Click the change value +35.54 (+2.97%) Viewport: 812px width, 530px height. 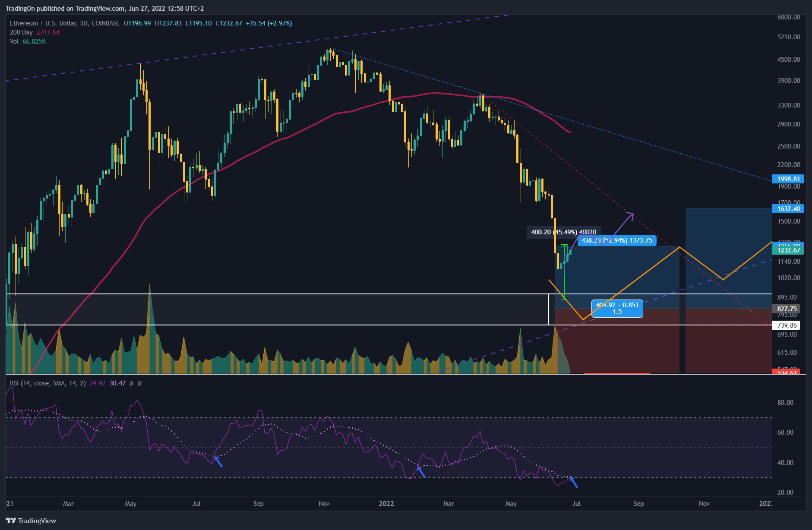[269, 23]
